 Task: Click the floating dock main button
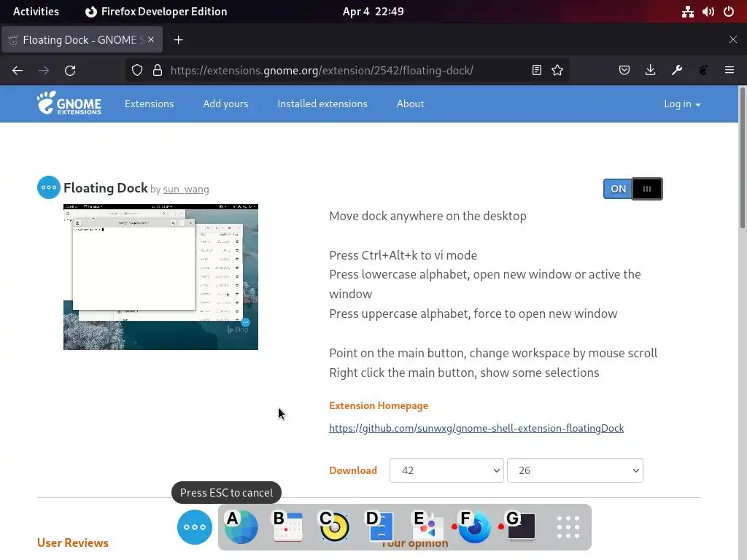click(194, 527)
